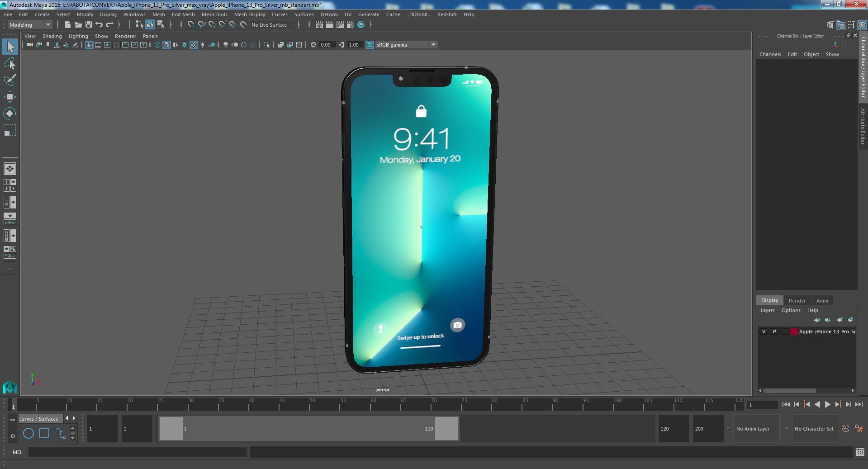Create new layer from selected objects

[x=850, y=320]
